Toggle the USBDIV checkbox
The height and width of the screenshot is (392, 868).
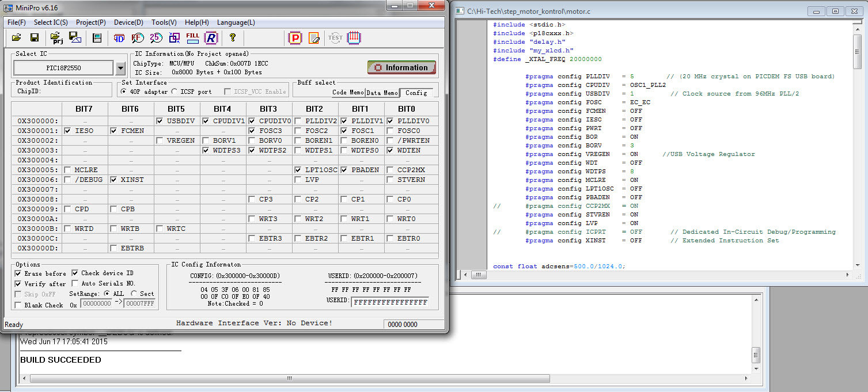tap(160, 121)
